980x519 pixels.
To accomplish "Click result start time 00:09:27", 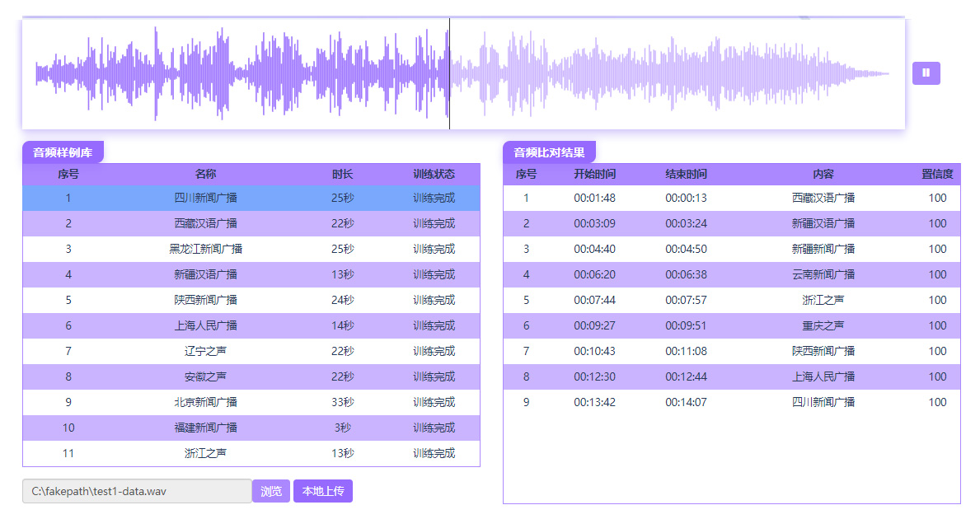I will (x=594, y=326).
